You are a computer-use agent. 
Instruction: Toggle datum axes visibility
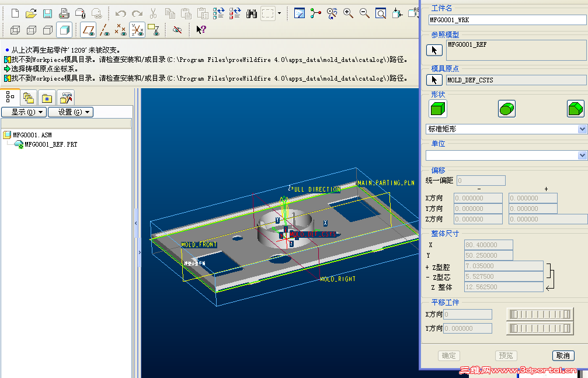(x=105, y=30)
